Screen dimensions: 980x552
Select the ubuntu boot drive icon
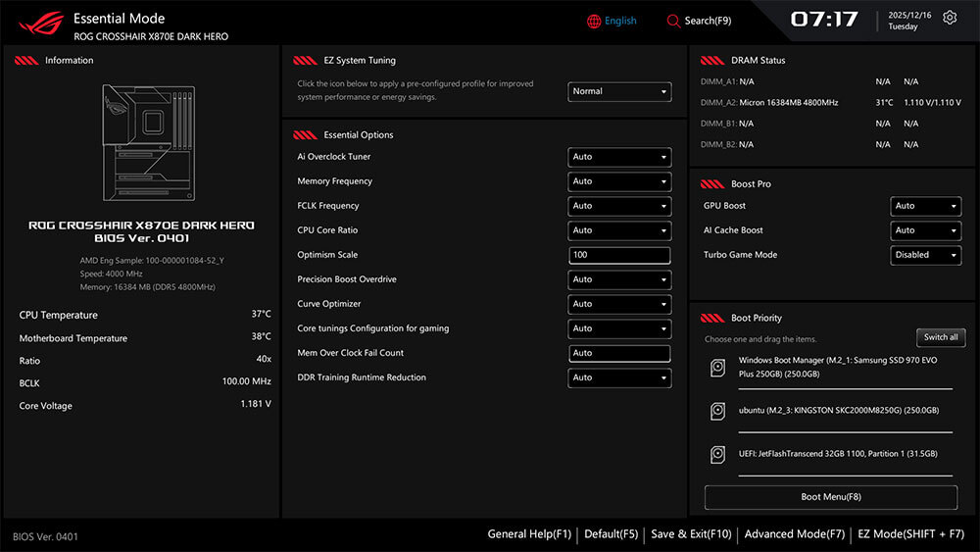click(717, 411)
